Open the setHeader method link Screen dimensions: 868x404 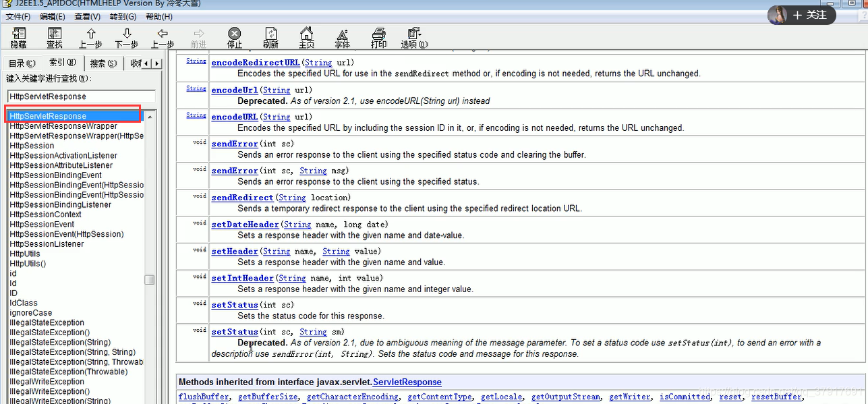[234, 252]
